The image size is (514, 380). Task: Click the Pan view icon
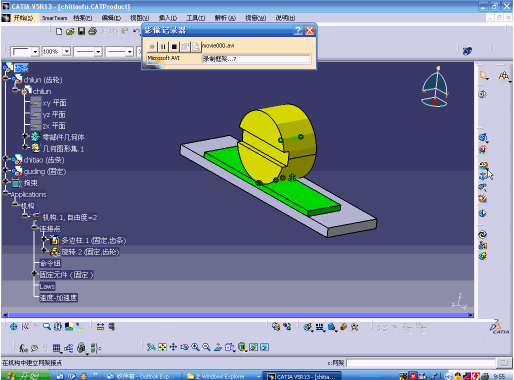pyautogui.click(x=173, y=347)
